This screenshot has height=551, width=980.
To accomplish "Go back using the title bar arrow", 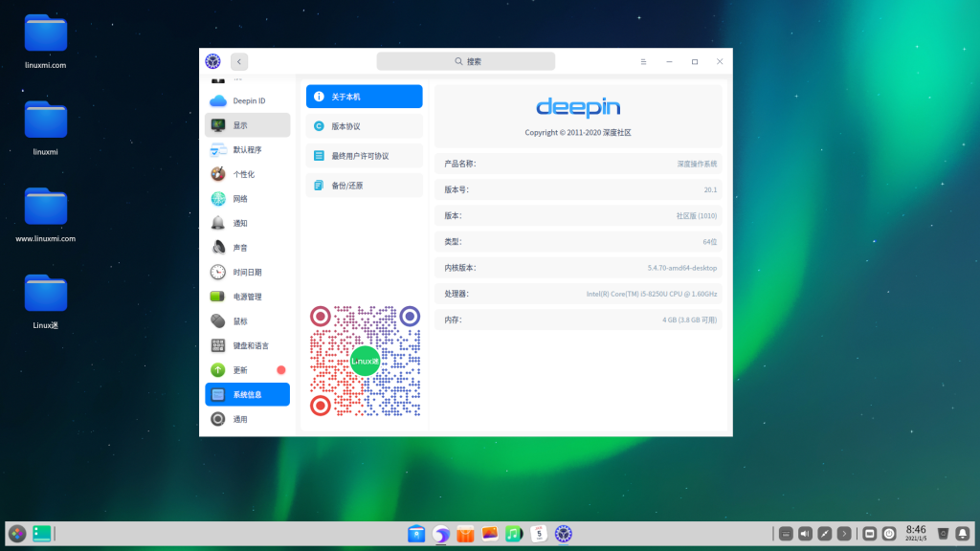I will (x=239, y=61).
